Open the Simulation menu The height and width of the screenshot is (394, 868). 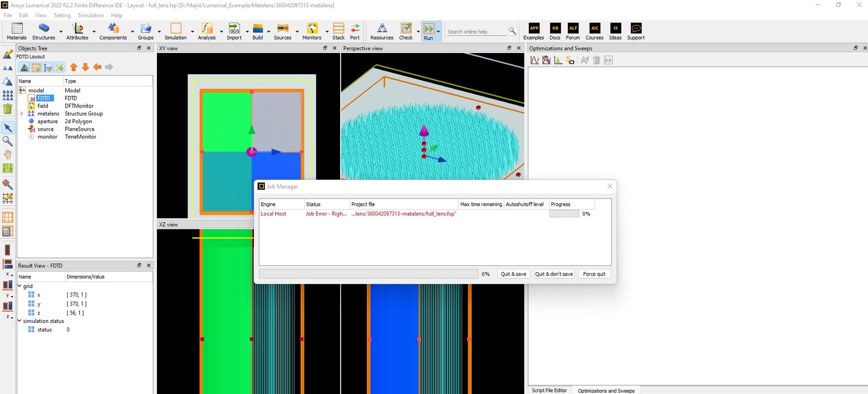(90, 15)
